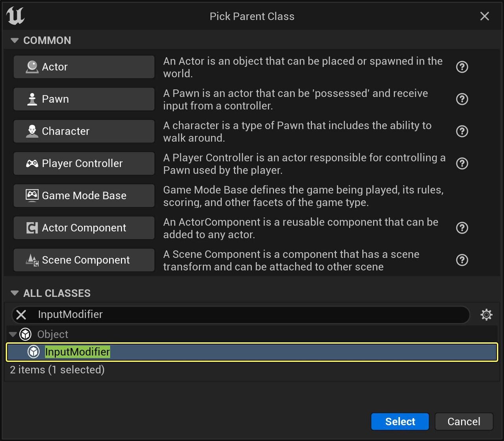Open help for Scene Component class

tap(462, 260)
